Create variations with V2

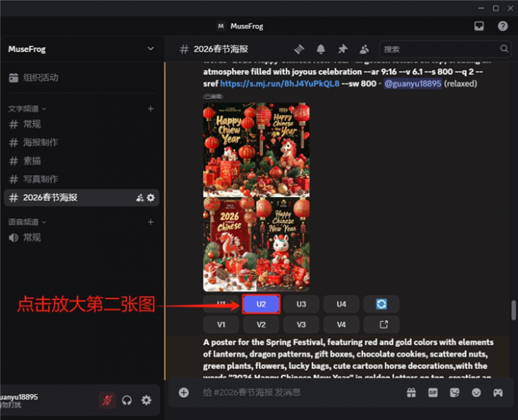point(261,325)
